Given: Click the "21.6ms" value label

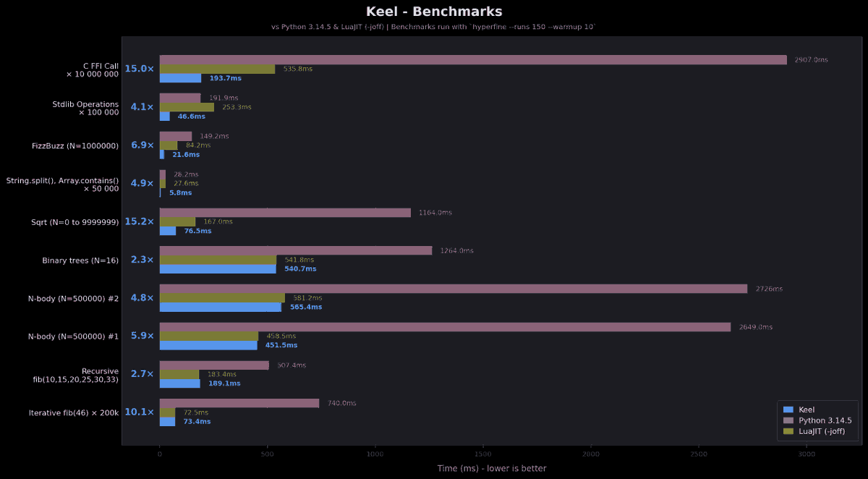Looking at the screenshot, I should pyautogui.click(x=186, y=155).
